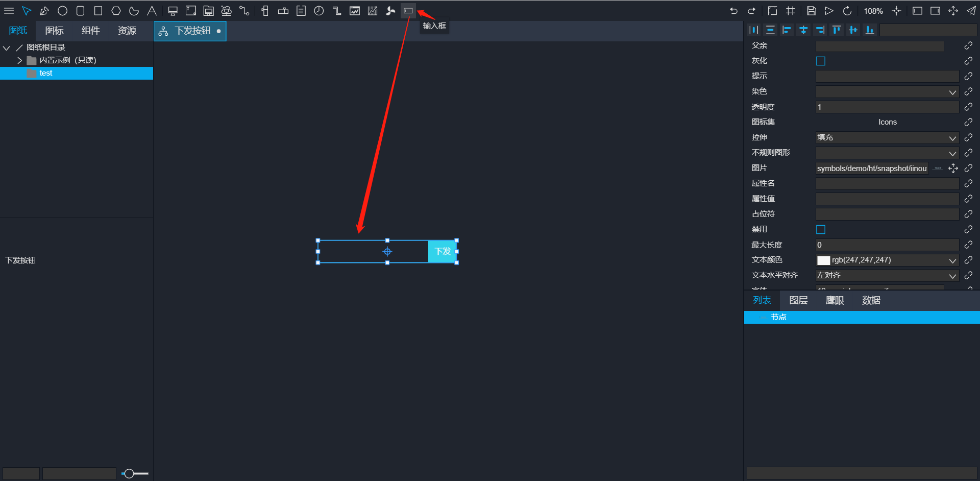This screenshot has width=980, height=481.
Task: Click the 最大长度 input field
Action: click(x=887, y=245)
